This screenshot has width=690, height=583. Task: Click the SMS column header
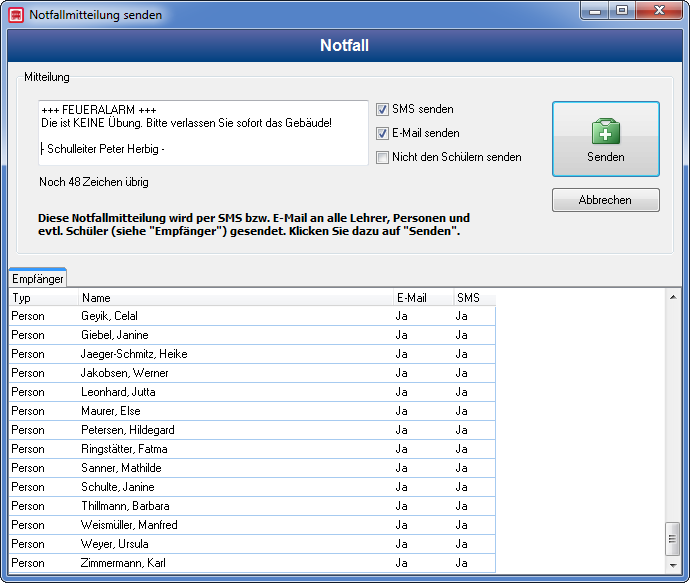(474, 298)
